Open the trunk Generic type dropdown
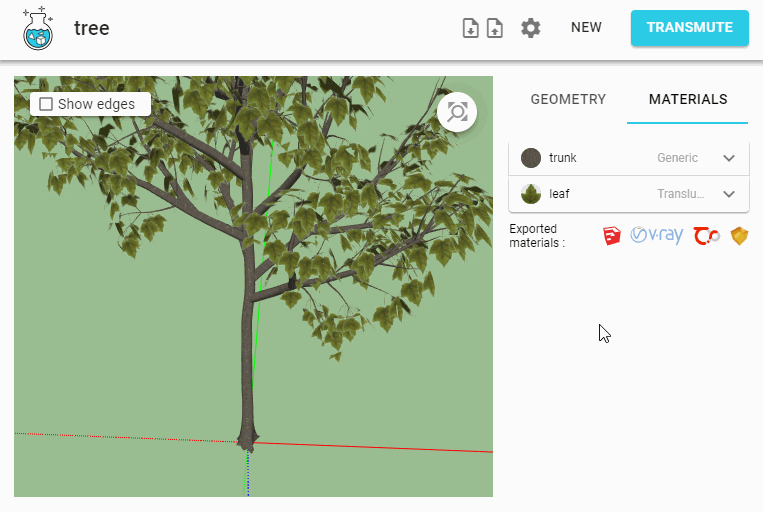The image size is (763, 512). [x=677, y=158]
